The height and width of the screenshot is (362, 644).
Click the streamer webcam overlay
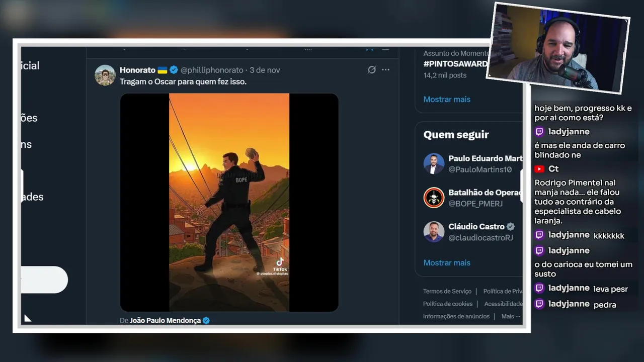coord(558,48)
